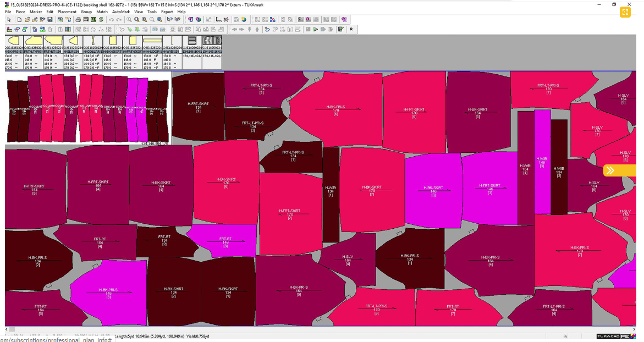This screenshot has width=644, height=342.
Task: Click the Save diskette icon
Action: tap(50, 19)
